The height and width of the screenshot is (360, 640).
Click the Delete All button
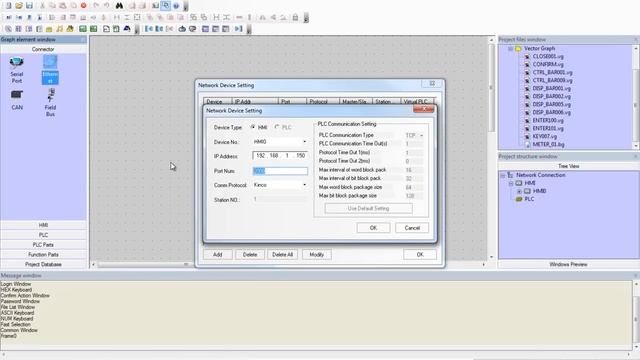pos(282,254)
